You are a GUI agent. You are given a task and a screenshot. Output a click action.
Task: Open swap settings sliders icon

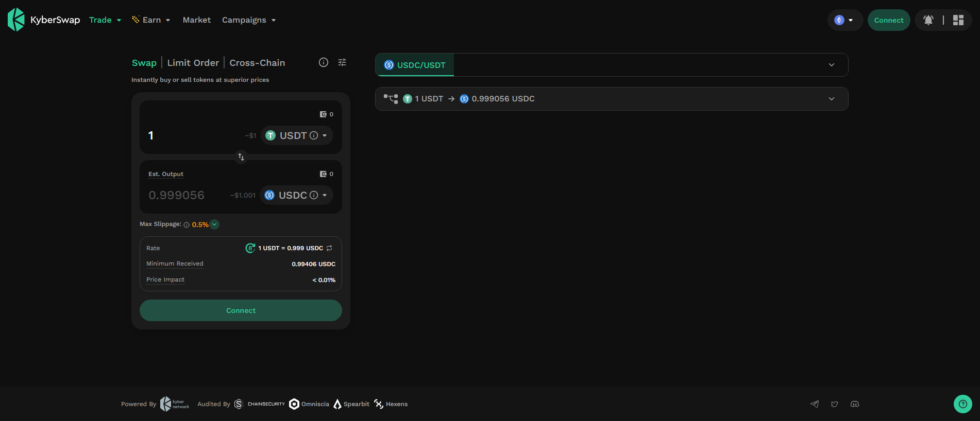(342, 62)
